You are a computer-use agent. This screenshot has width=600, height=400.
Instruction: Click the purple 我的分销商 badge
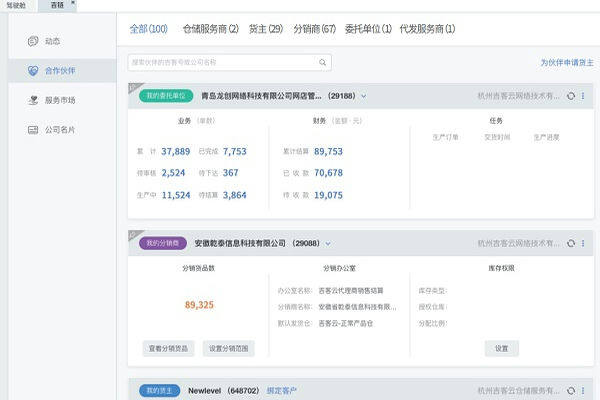(163, 243)
